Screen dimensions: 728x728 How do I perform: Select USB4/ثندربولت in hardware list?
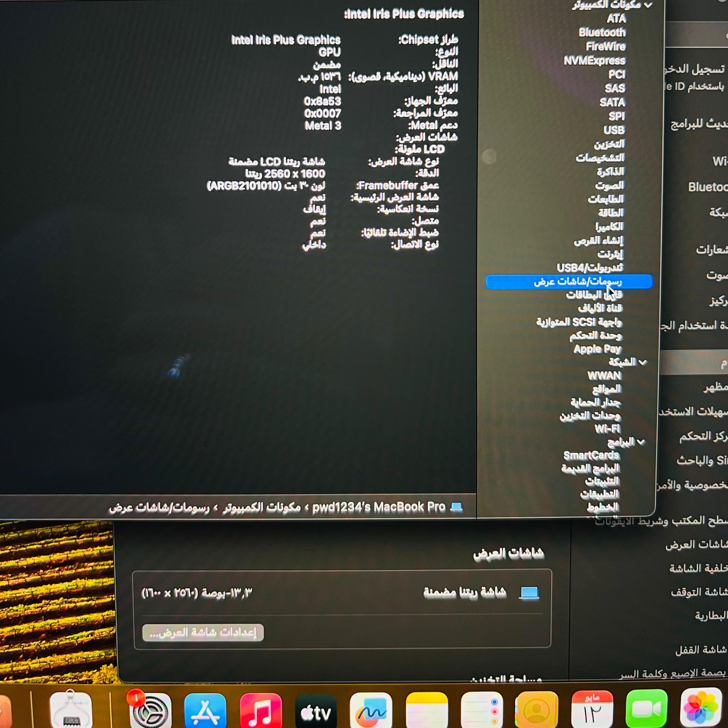(590, 267)
